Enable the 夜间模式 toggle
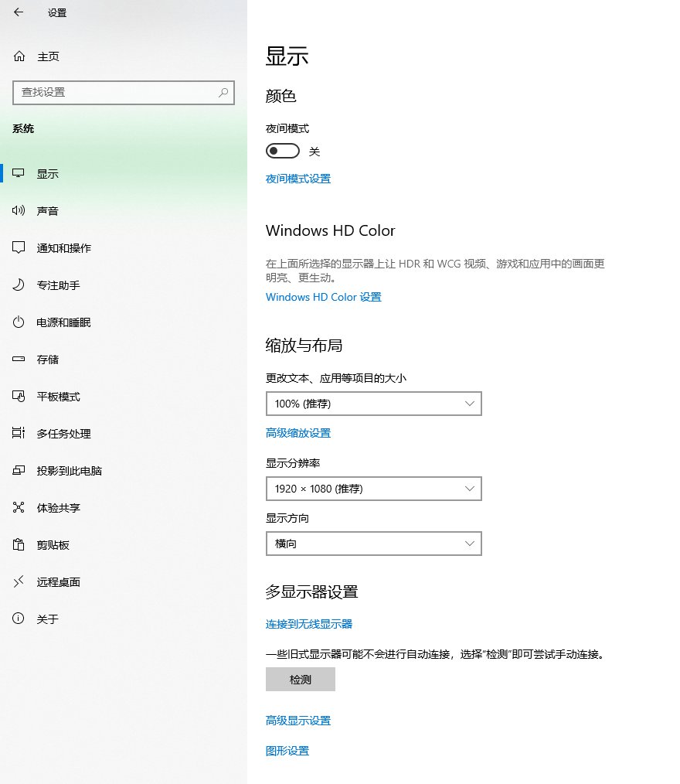The width and height of the screenshot is (680, 784). (x=282, y=151)
